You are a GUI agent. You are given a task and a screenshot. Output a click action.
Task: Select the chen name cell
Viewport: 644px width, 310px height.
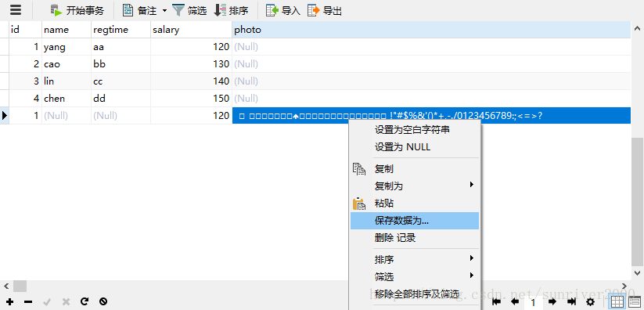point(67,99)
